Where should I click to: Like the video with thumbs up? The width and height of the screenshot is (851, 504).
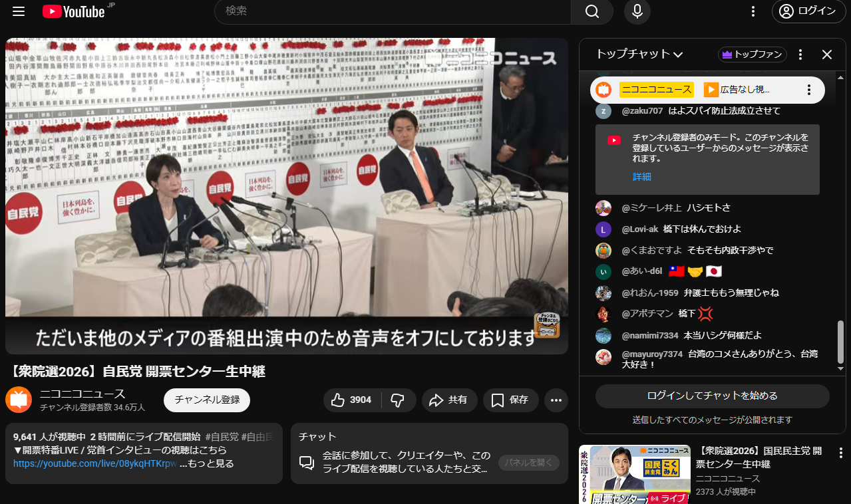click(352, 400)
